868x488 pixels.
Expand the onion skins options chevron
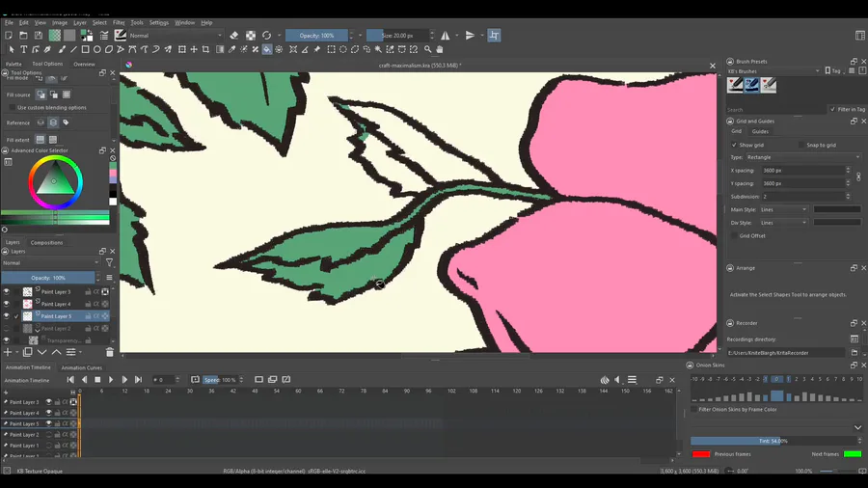coord(857,427)
